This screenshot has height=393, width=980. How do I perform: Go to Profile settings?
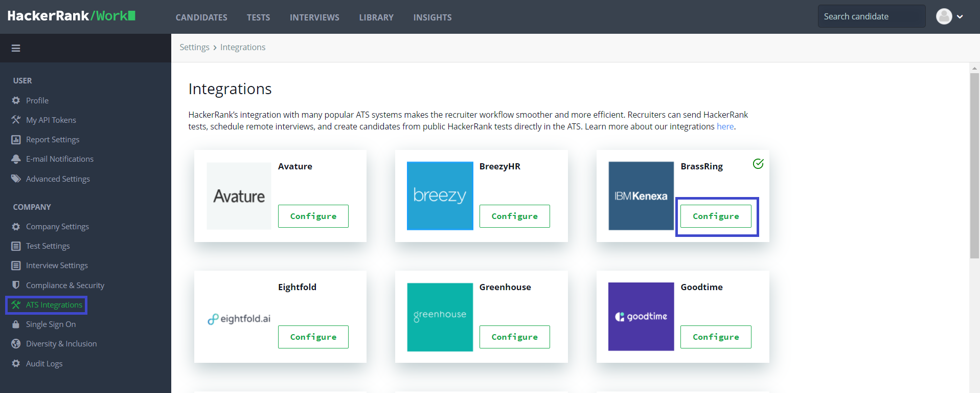[x=37, y=101]
